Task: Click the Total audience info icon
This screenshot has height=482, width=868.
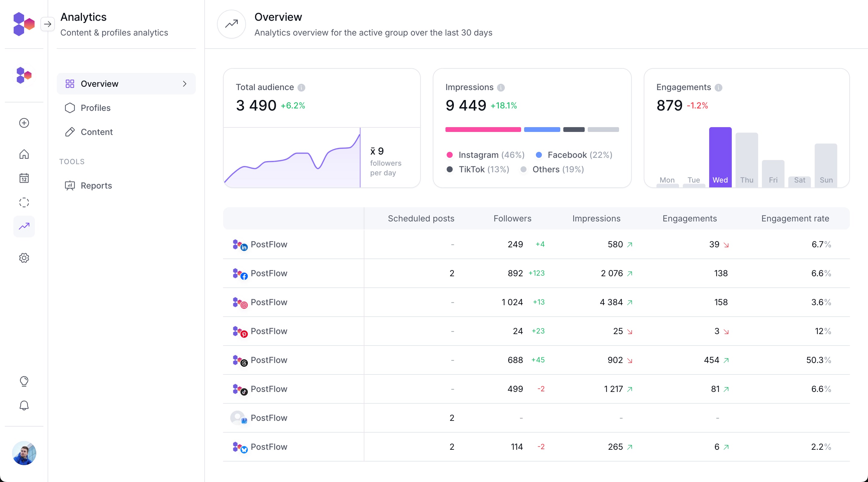Action: point(302,88)
